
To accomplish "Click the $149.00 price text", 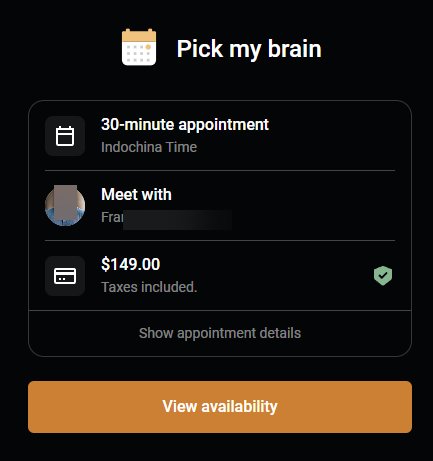I will pyautogui.click(x=131, y=264).
